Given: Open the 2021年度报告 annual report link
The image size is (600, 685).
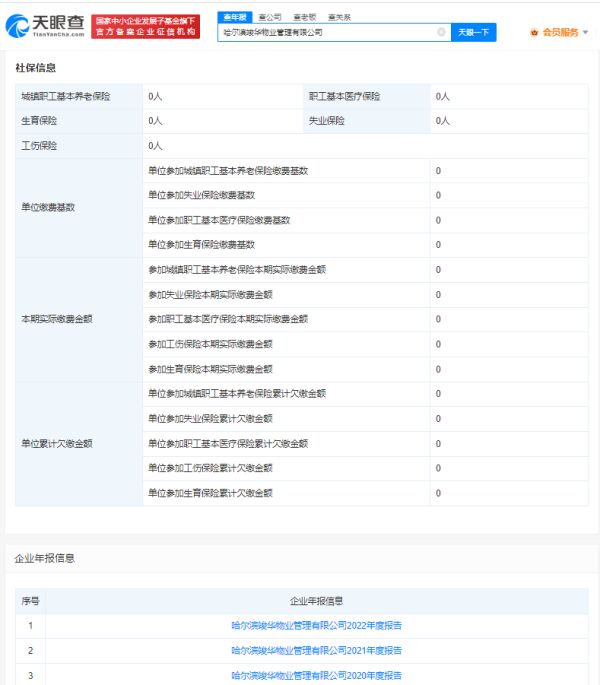Looking at the screenshot, I should click(x=316, y=650).
